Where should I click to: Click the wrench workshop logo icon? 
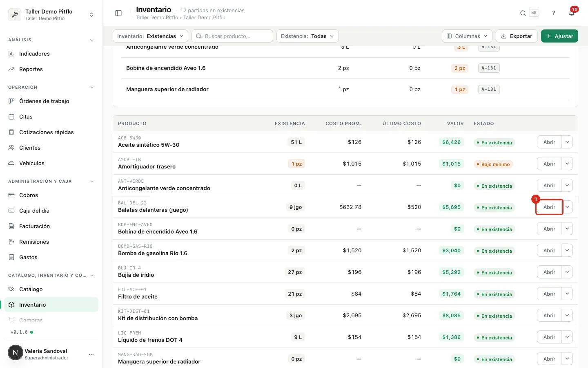tap(15, 15)
